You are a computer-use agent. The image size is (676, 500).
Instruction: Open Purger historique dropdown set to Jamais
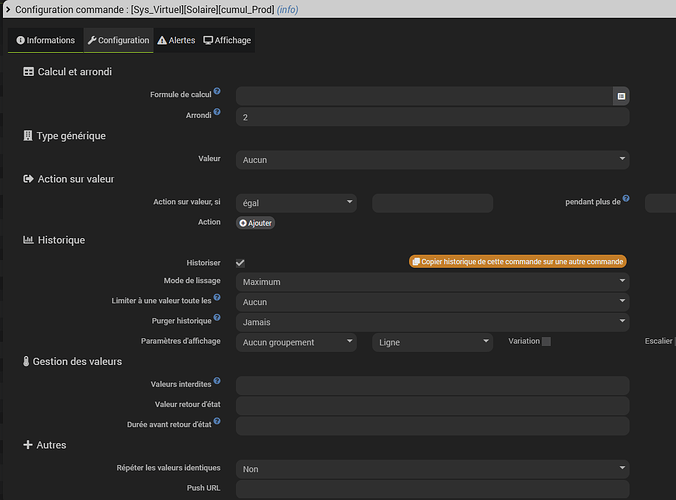(x=432, y=322)
